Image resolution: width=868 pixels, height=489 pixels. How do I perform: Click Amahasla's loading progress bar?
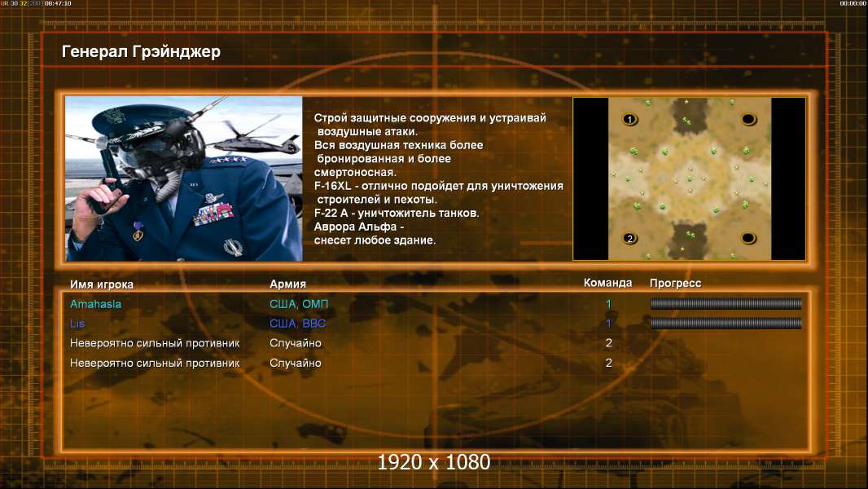click(x=726, y=303)
